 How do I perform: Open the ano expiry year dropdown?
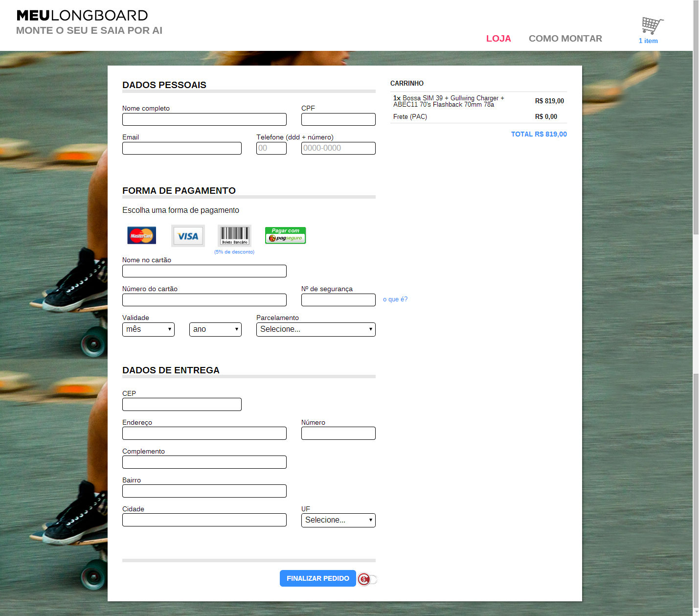(x=215, y=329)
